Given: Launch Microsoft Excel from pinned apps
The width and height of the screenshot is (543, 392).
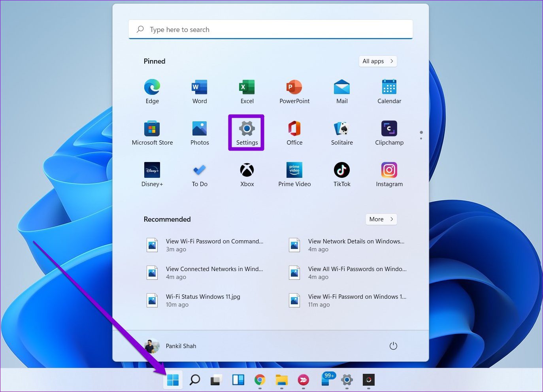Looking at the screenshot, I should point(247,91).
